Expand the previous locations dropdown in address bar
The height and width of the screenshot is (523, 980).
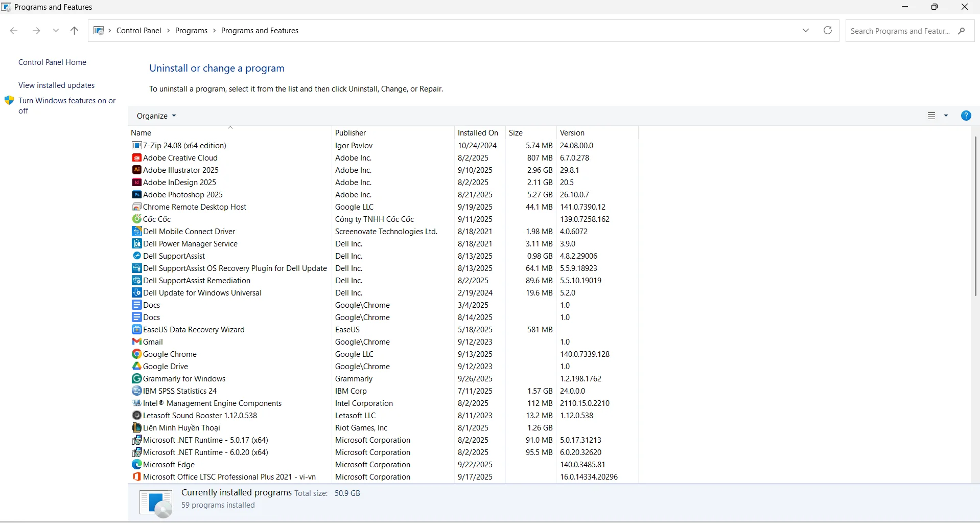806,30
